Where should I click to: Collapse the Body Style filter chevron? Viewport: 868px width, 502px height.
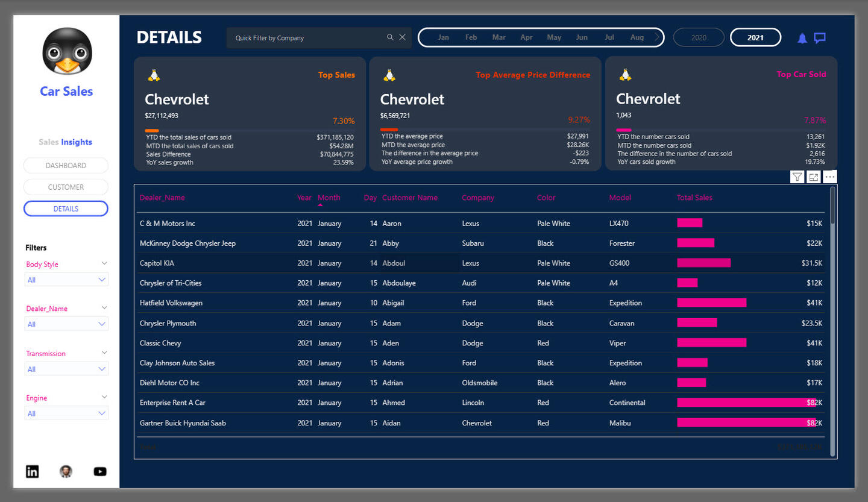[104, 263]
